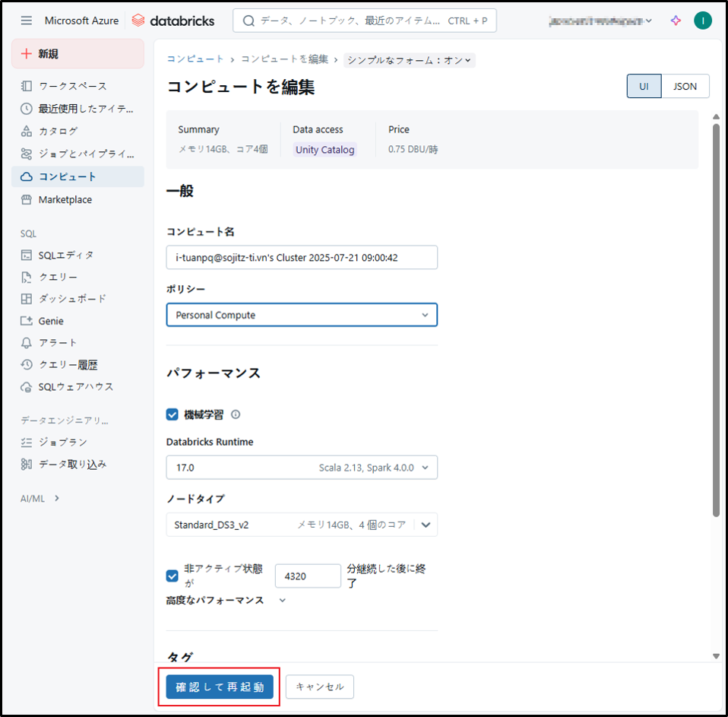This screenshot has width=728, height=717.
Task: Open the ノードタイプ Standard_DS3_v2 dropdown
Action: click(x=302, y=525)
